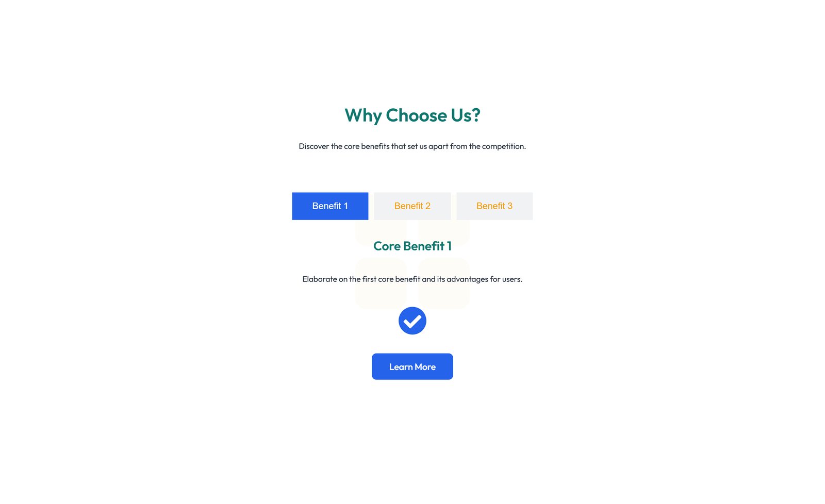Click the benefit elaboration description text

point(412,279)
